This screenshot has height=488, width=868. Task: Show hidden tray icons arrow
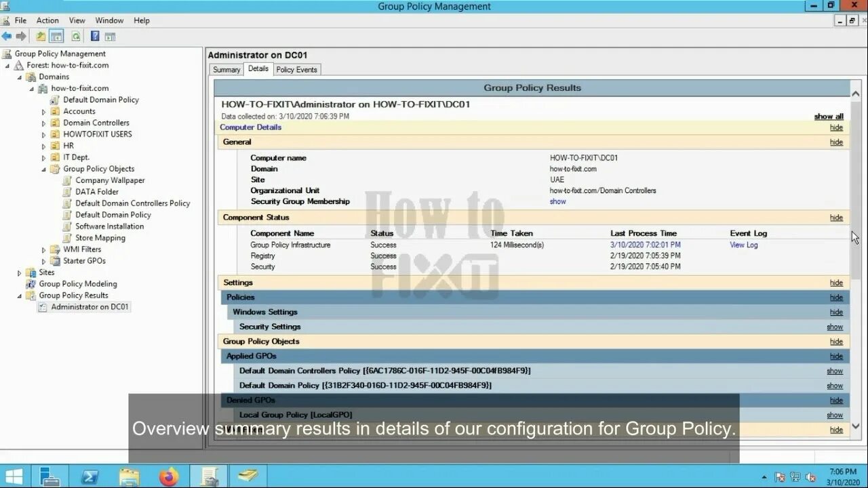click(764, 476)
